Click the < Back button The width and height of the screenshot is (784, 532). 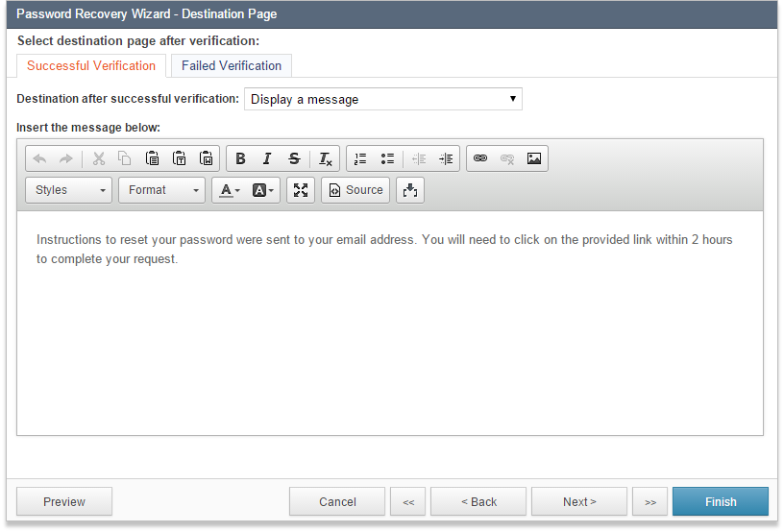[478, 501]
